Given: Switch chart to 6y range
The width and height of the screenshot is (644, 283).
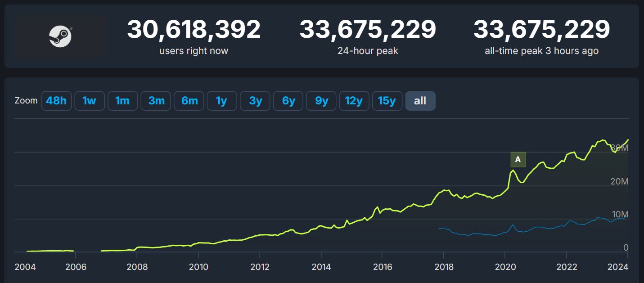Looking at the screenshot, I should click(x=288, y=101).
